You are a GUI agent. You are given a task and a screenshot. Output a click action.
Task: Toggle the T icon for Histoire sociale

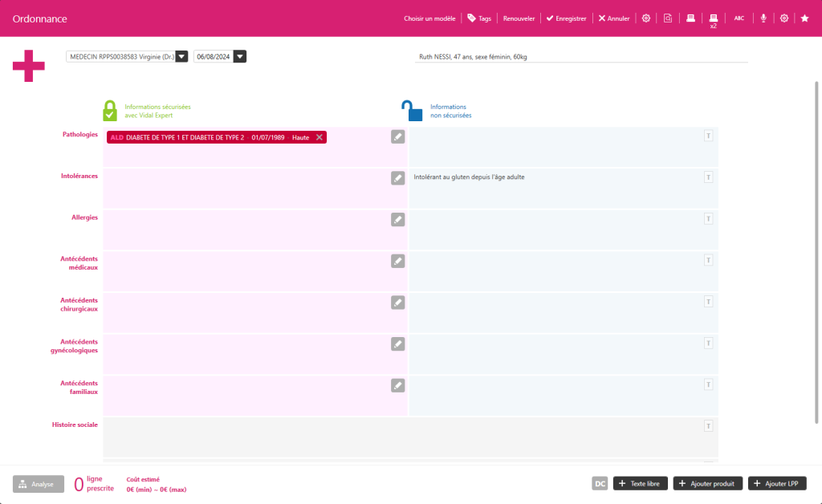(708, 426)
